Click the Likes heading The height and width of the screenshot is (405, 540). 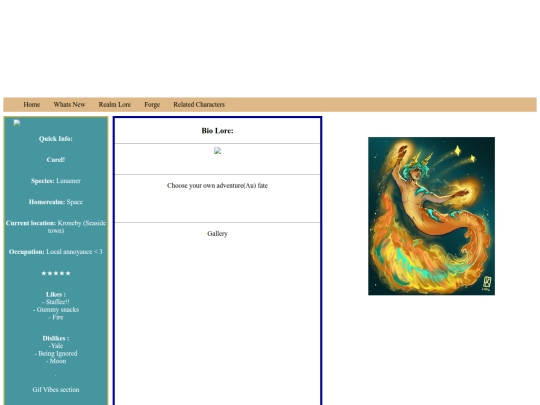coord(55,294)
